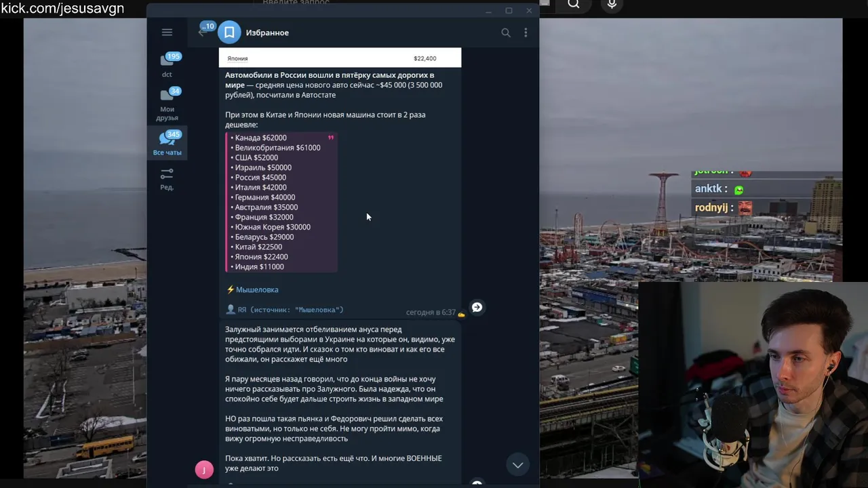Click the streamer webcam overlay

(x=753, y=384)
